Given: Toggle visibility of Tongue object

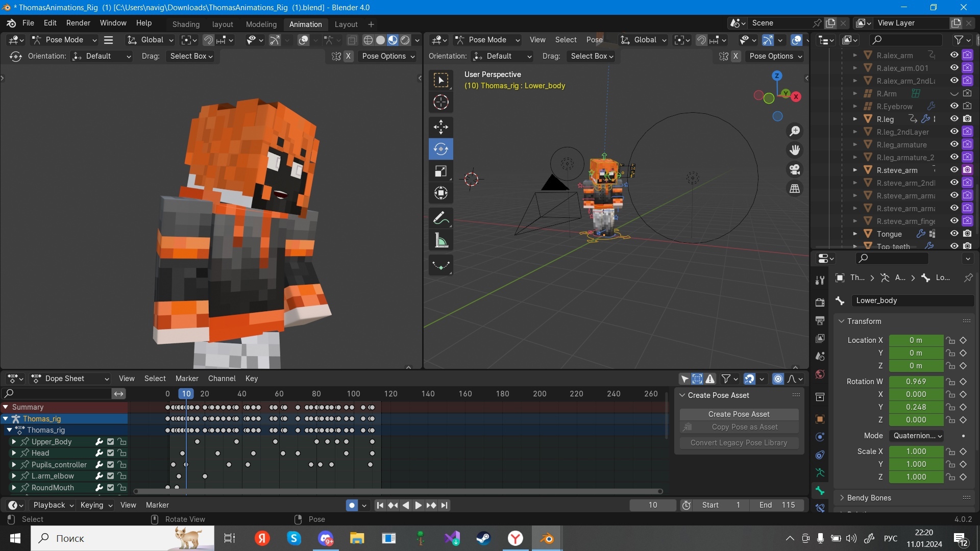Looking at the screenshot, I should [x=954, y=234].
